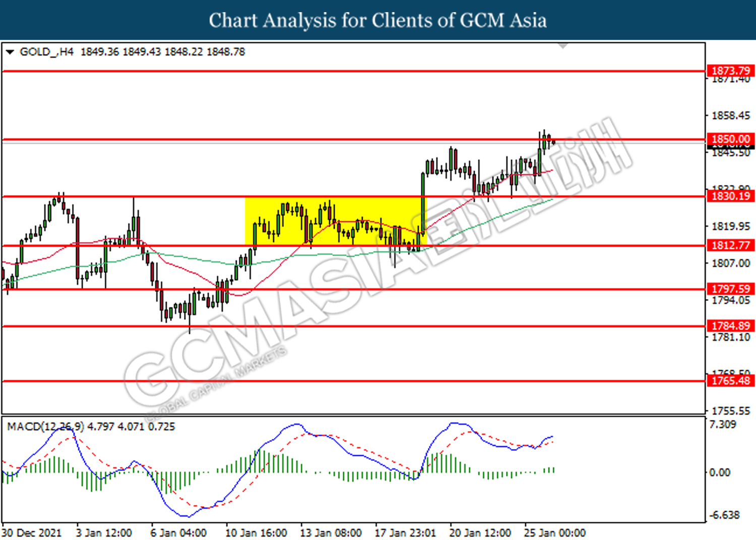Click the 1858.45 price axis value
Viewport: 756px width, 540px height.
pos(730,115)
